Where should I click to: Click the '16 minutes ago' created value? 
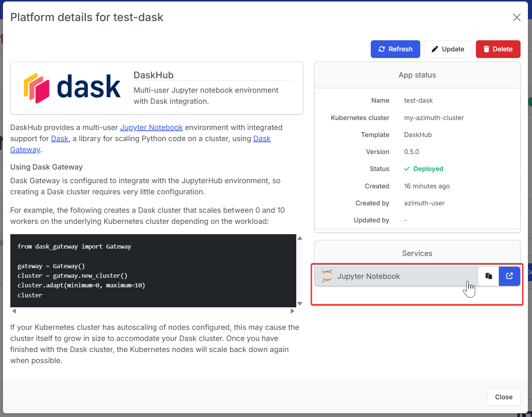click(427, 186)
